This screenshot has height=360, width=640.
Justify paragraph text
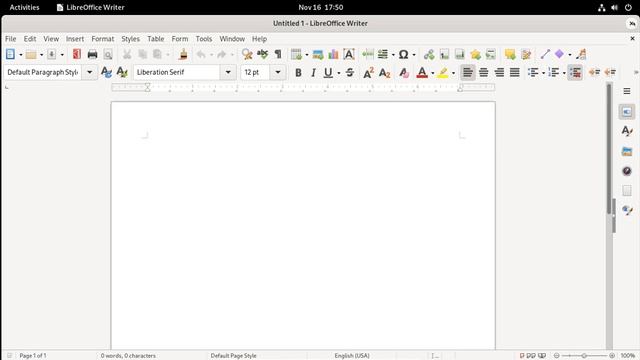tap(515, 73)
